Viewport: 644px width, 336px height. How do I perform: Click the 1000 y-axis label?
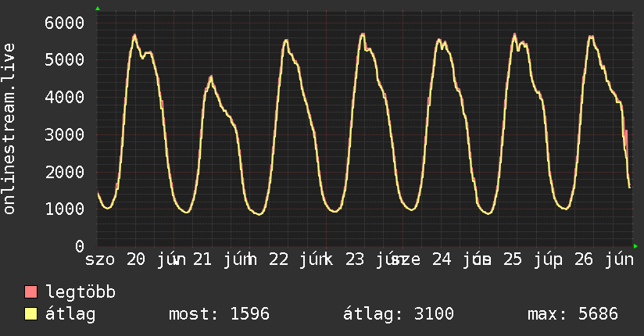point(65,209)
